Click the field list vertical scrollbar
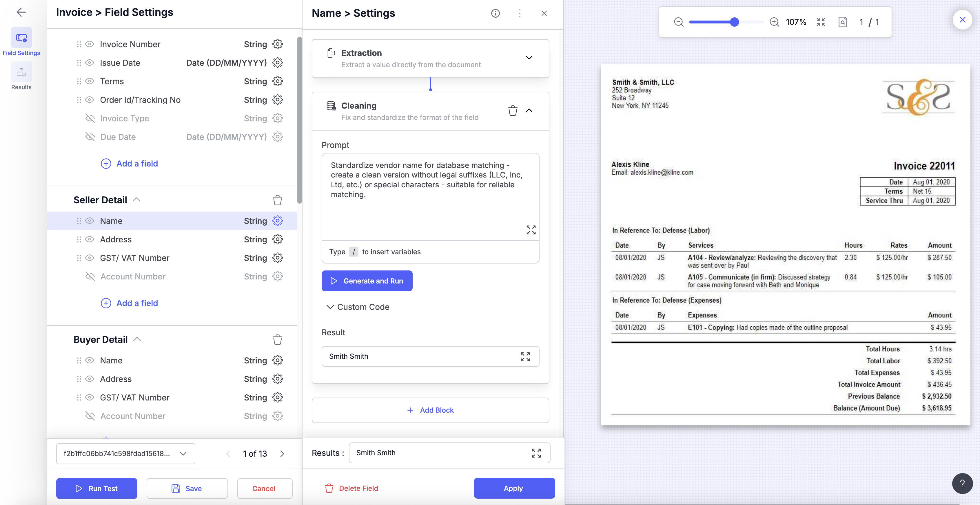 299,120
